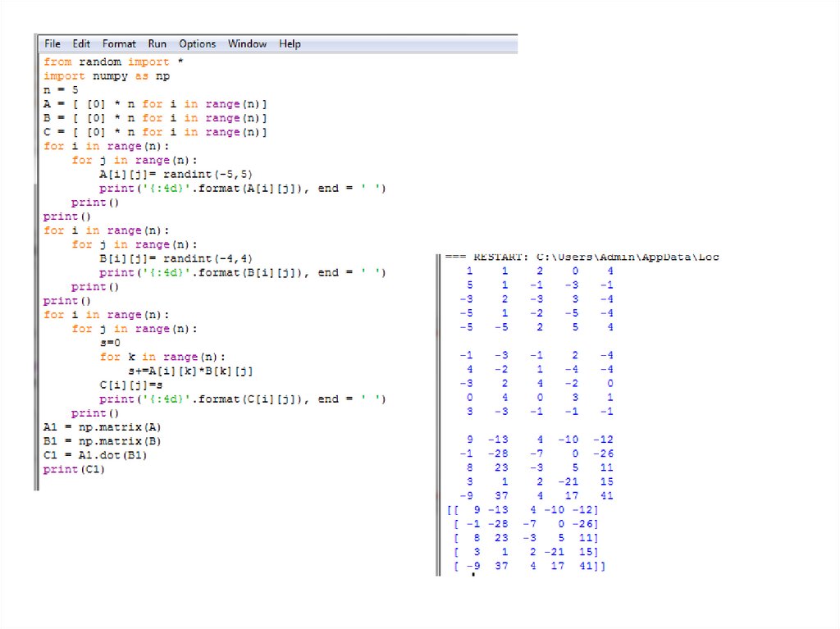Open the Format menu

click(120, 44)
